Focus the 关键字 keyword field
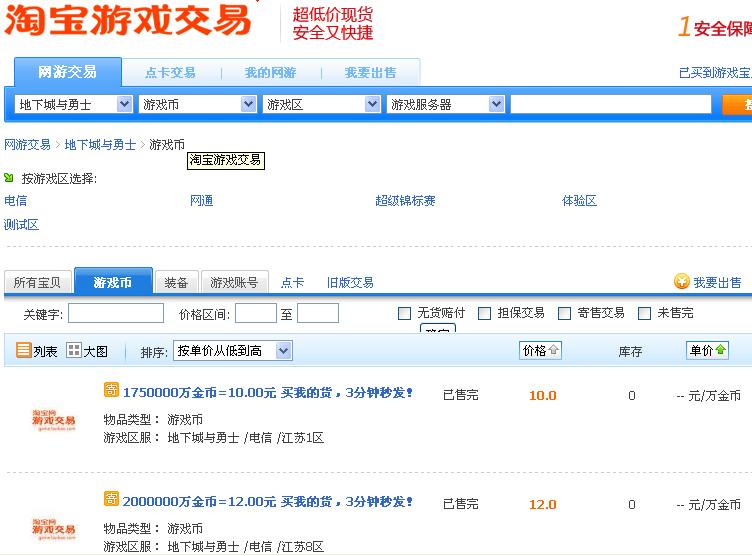The width and height of the screenshot is (752, 556). click(x=116, y=313)
